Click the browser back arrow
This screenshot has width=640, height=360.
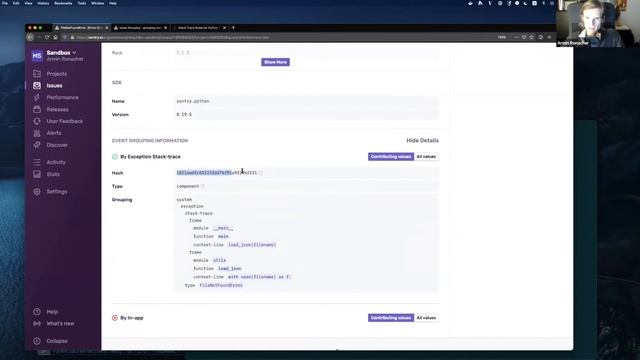coord(31,37)
